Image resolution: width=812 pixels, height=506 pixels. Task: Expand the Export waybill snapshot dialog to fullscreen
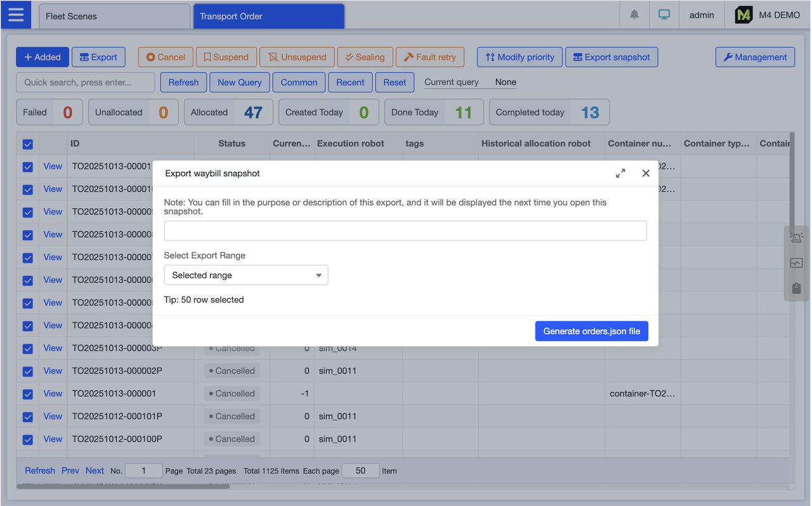pyautogui.click(x=620, y=172)
